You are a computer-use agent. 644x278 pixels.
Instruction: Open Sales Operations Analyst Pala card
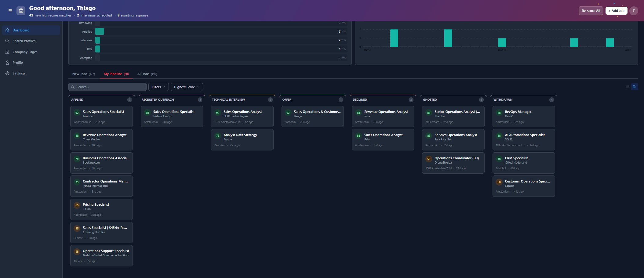click(383, 140)
